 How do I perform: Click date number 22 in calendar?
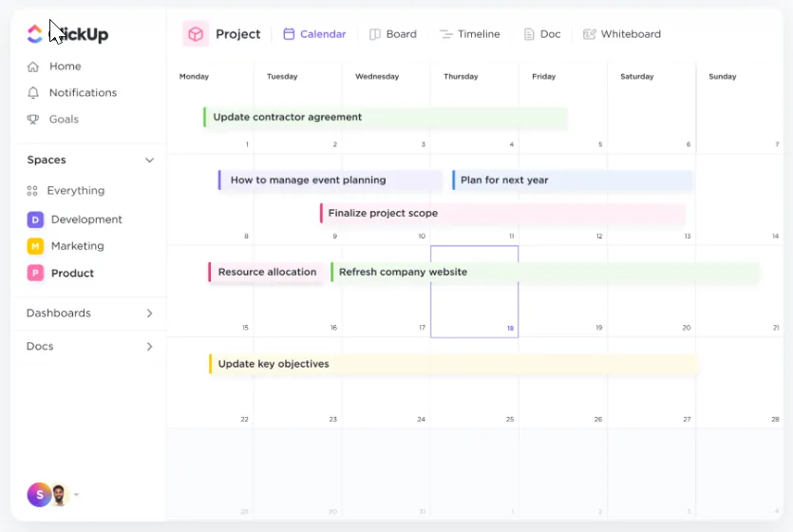point(245,419)
